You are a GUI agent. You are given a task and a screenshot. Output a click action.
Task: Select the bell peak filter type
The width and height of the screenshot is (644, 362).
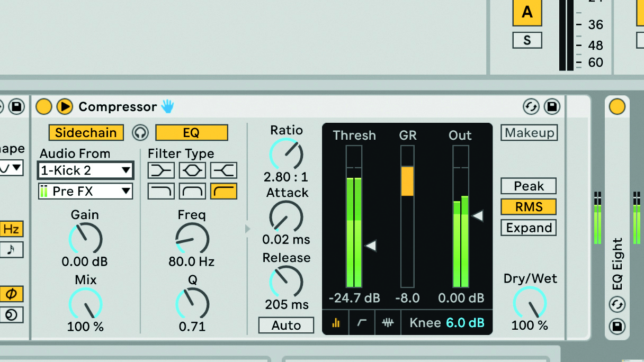(192, 170)
